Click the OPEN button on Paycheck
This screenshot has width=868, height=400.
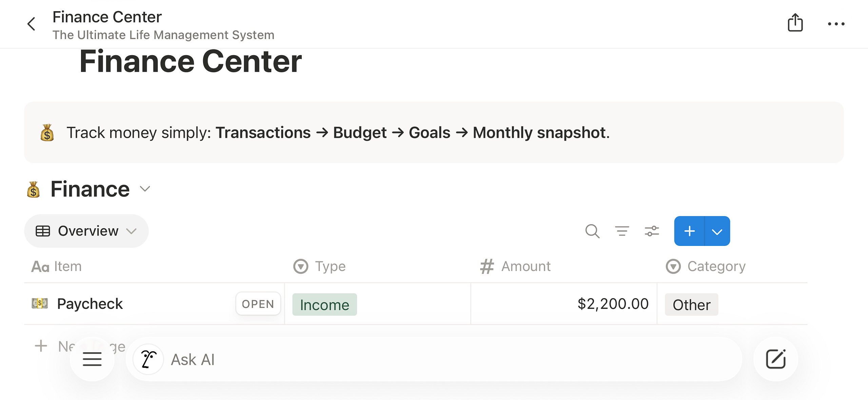click(258, 304)
